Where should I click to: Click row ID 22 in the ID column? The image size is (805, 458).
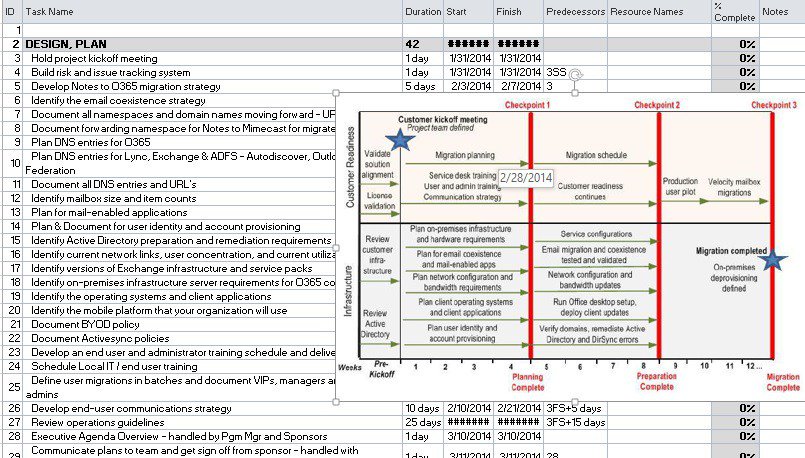(x=14, y=338)
